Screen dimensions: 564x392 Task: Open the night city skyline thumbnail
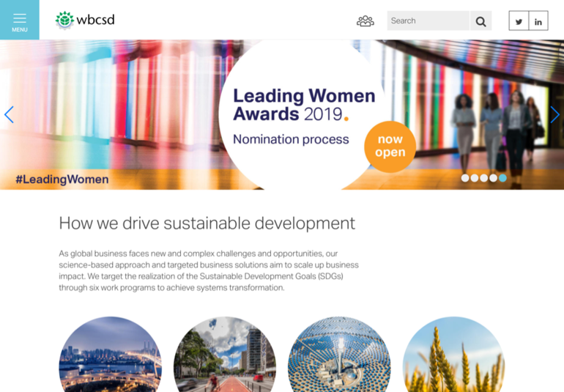point(110,354)
